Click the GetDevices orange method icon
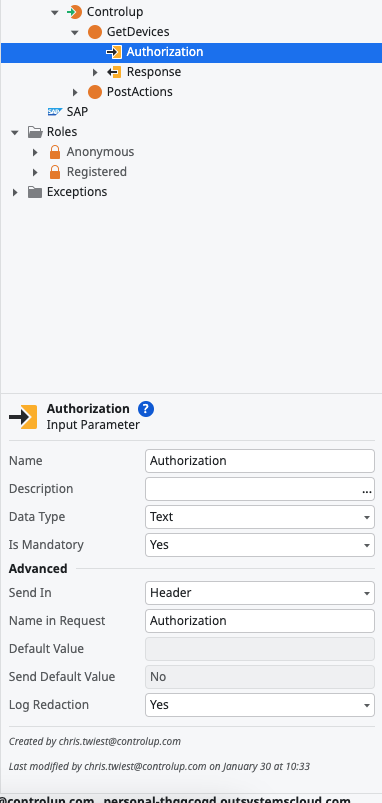 point(95,32)
